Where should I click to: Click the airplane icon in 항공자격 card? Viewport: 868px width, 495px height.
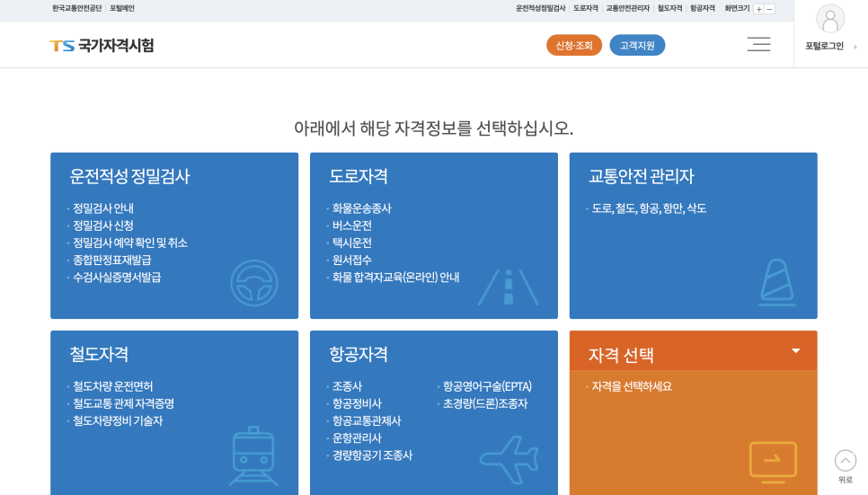509,460
